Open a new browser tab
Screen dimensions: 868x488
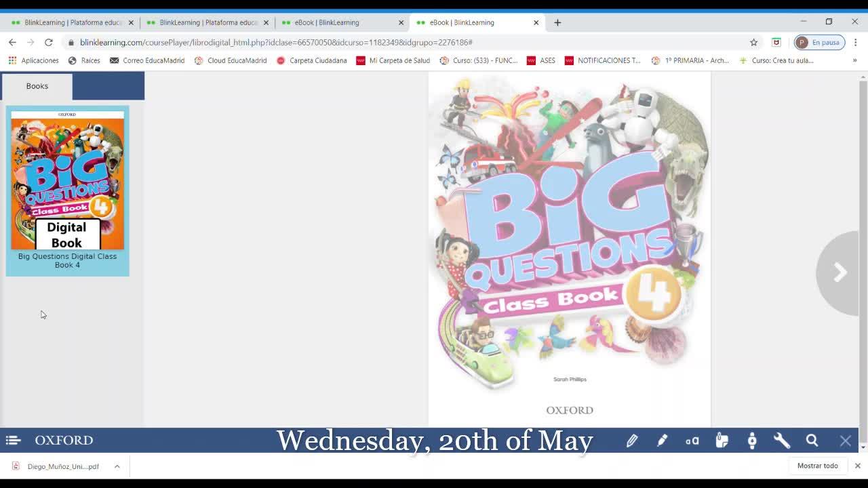tap(557, 22)
